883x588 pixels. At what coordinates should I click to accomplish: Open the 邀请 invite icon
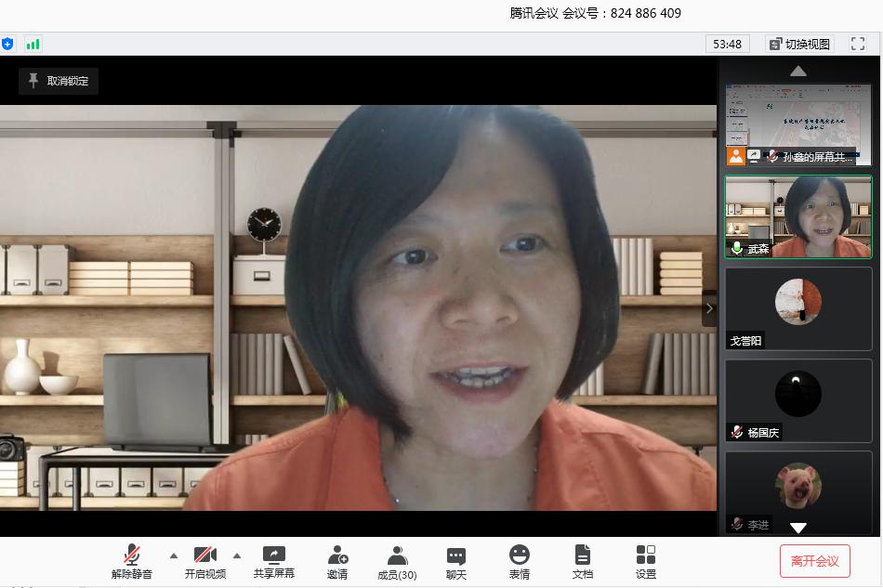[337, 561]
